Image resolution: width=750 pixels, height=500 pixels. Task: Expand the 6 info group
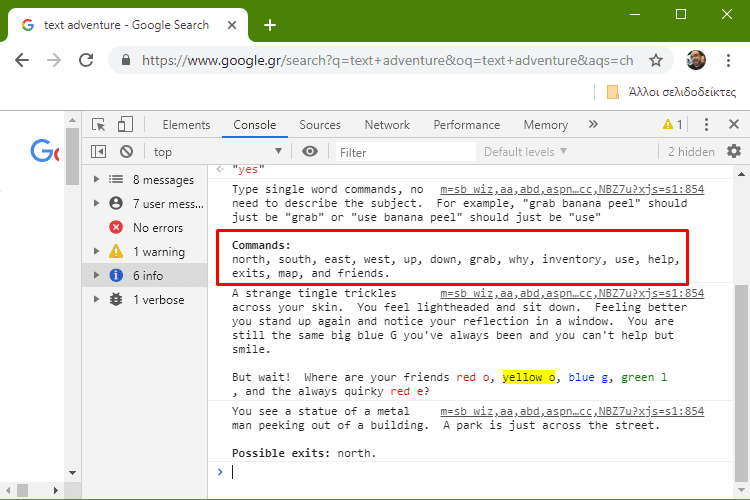pyautogui.click(x=96, y=275)
